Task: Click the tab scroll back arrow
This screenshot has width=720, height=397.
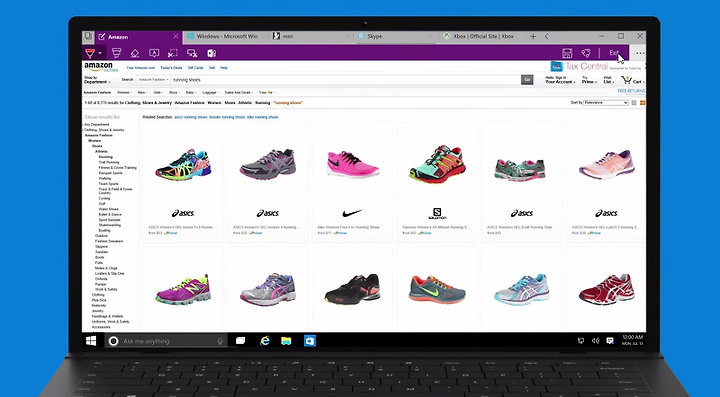Action: 546,36
